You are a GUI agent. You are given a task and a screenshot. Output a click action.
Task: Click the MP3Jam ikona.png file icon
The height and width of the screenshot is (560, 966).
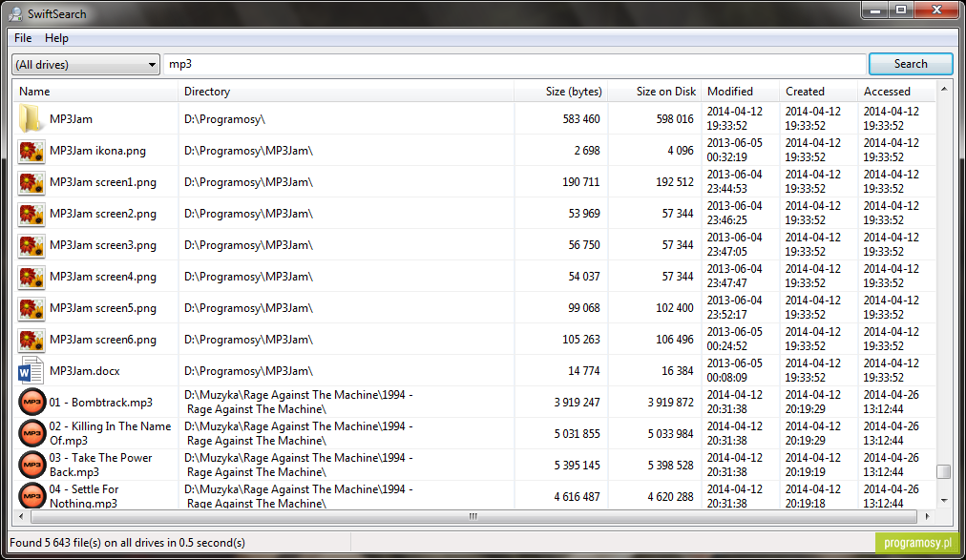31,151
